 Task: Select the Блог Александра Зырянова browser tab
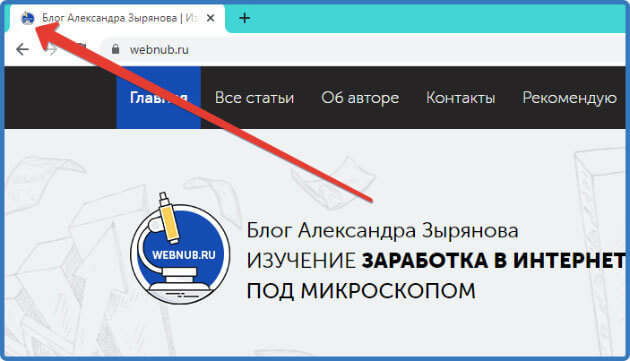(x=117, y=18)
